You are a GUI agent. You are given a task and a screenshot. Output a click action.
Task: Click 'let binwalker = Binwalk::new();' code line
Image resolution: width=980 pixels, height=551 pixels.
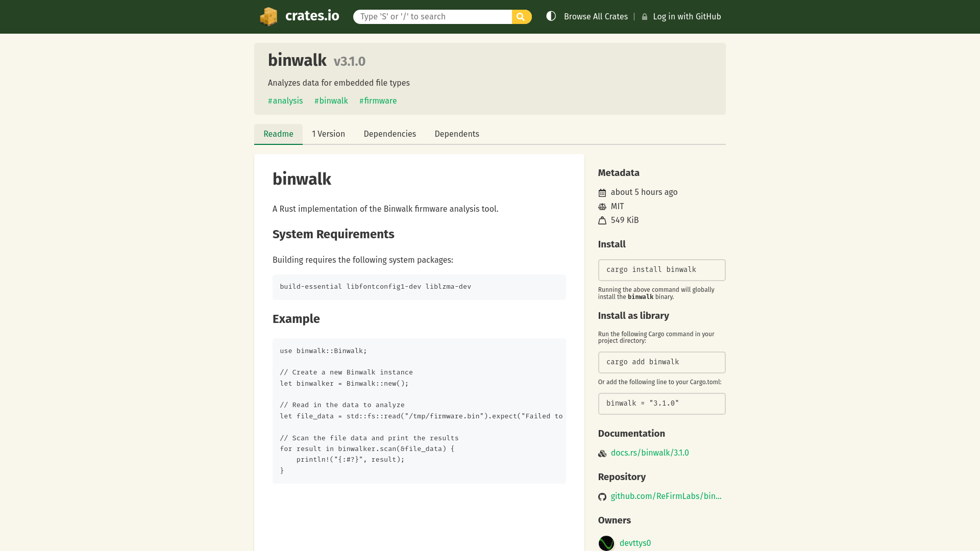(344, 384)
